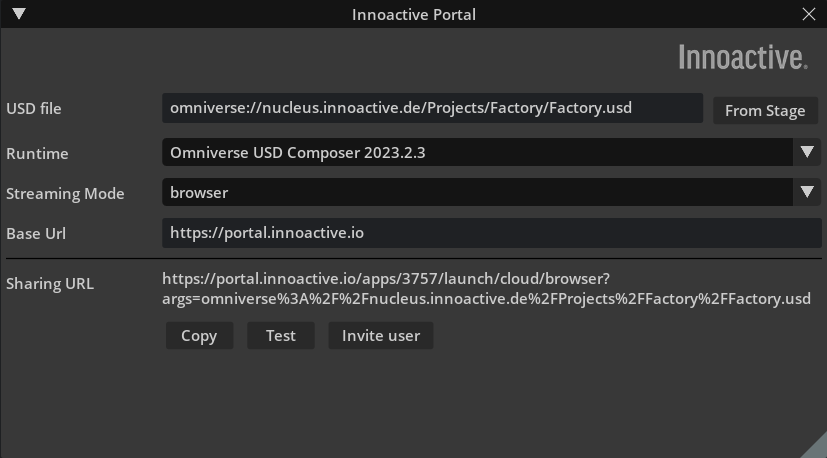The image size is (827, 458).
Task: Open the Streaming Mode dropdown arrow
Action: (807, 193)
